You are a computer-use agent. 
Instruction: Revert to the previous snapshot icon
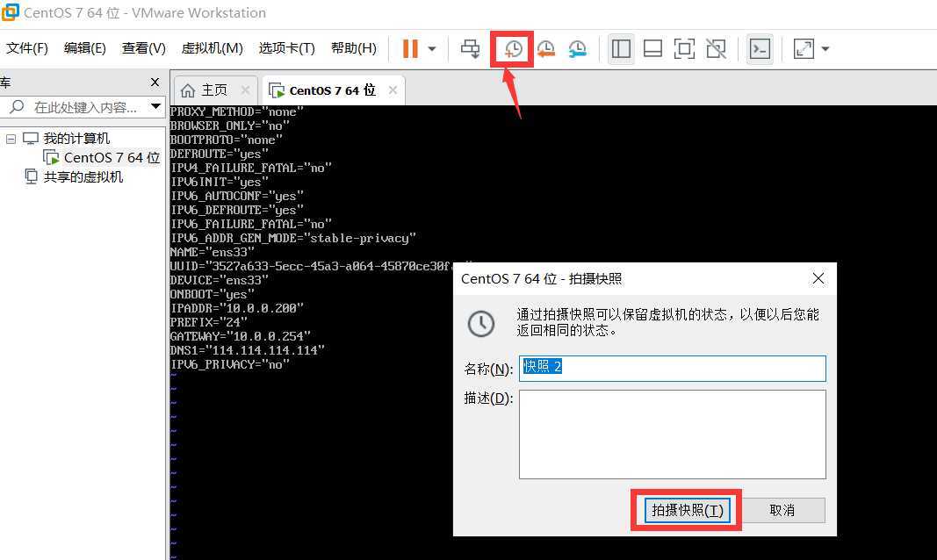point(545,49)
